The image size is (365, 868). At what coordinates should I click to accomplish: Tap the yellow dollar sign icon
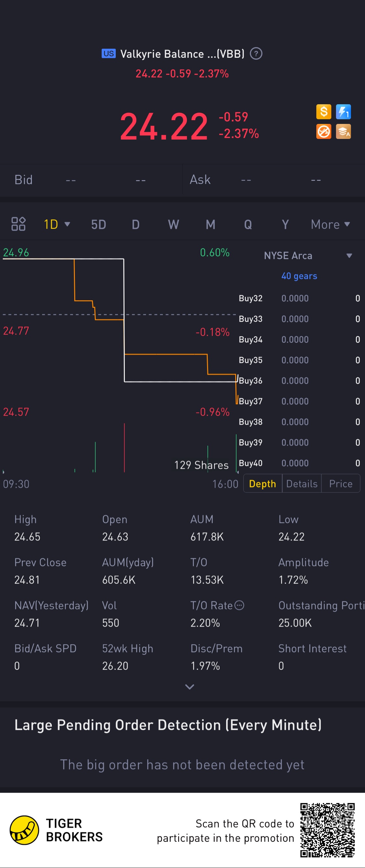tap(323, 112)
